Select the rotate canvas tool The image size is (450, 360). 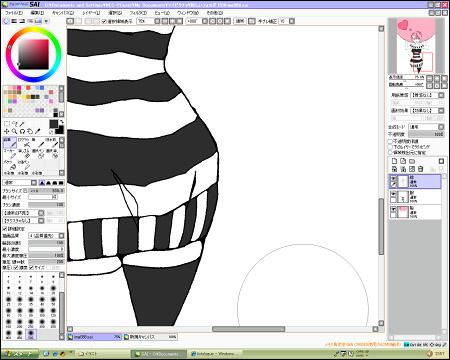click(22, 131)
